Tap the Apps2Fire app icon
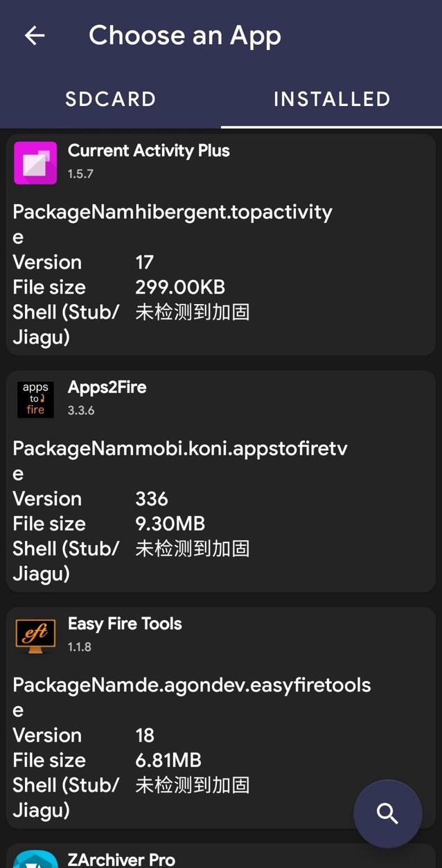Image resolution: width=442 pixels, height=868 pixels. pos(35,400)
